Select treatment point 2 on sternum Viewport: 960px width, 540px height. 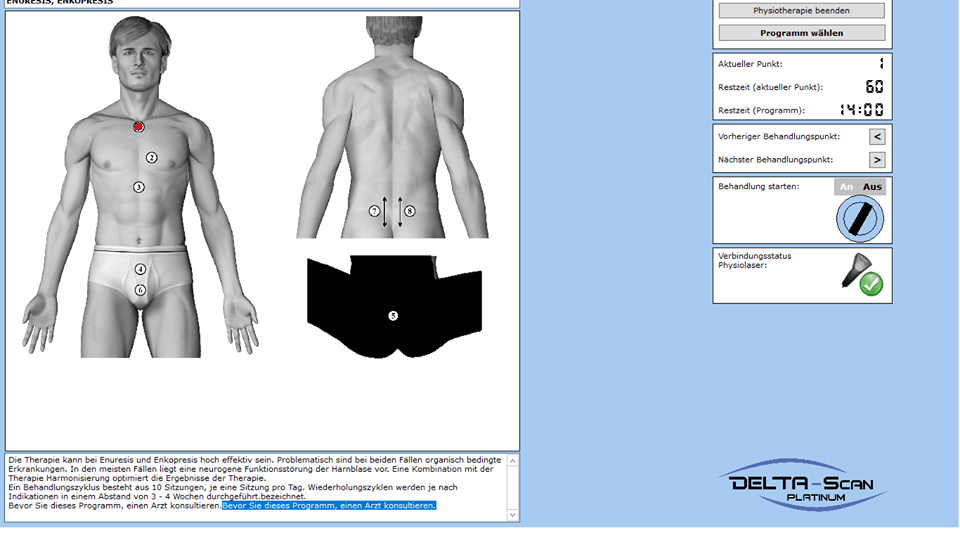151,158
